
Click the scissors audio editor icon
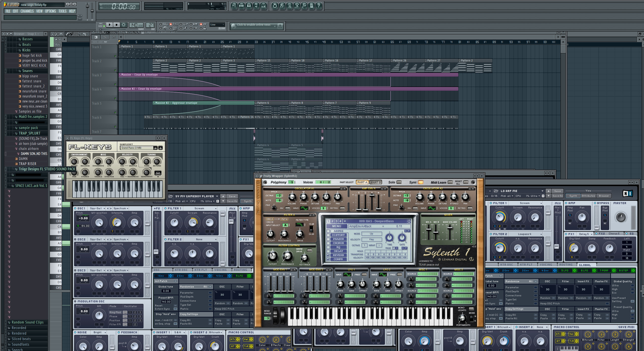[297, 6]
